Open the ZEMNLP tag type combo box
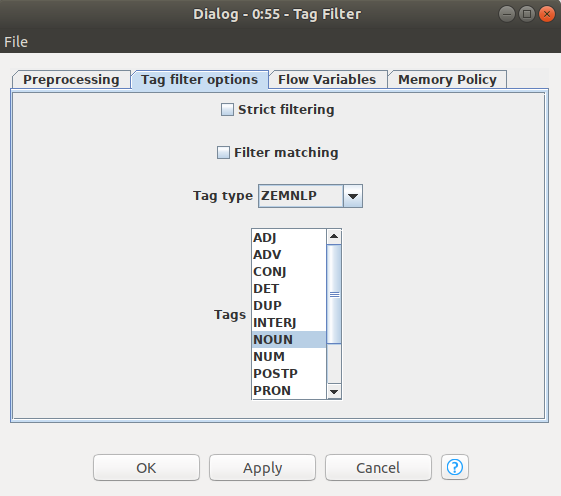Viewport: 561px width, 496px height. click(x=310, y=196)
